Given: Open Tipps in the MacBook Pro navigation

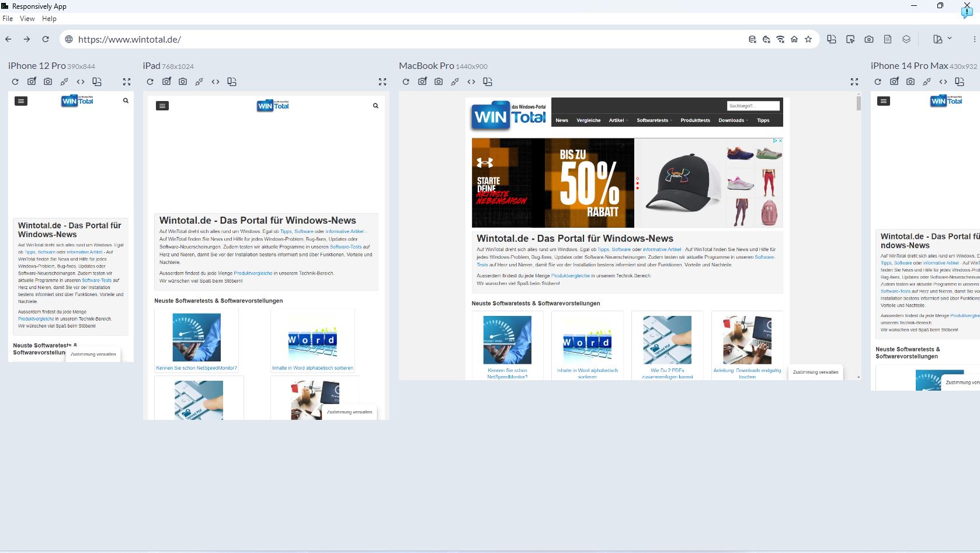Looking at the screenshot, I should click(763, 120).
